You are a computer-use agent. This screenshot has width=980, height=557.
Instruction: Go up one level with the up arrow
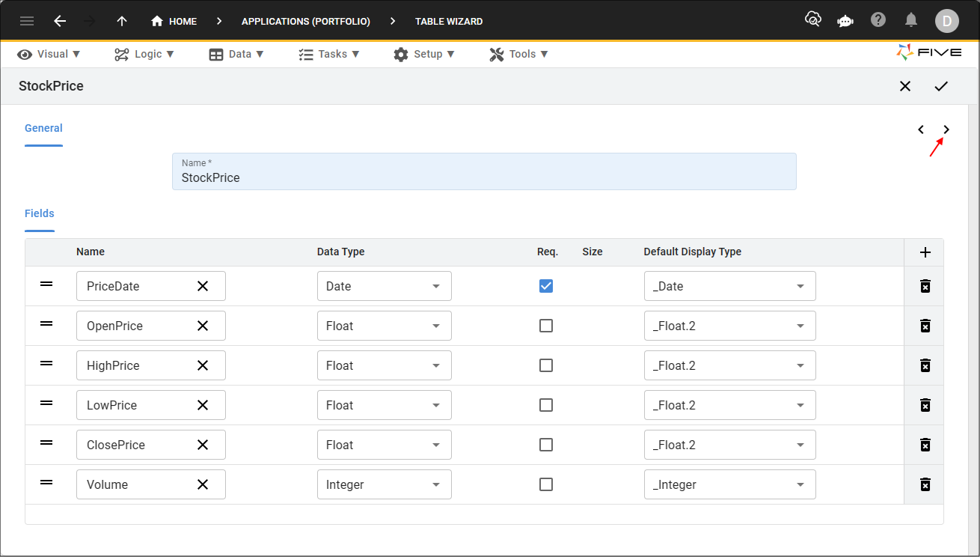[122, 21]
